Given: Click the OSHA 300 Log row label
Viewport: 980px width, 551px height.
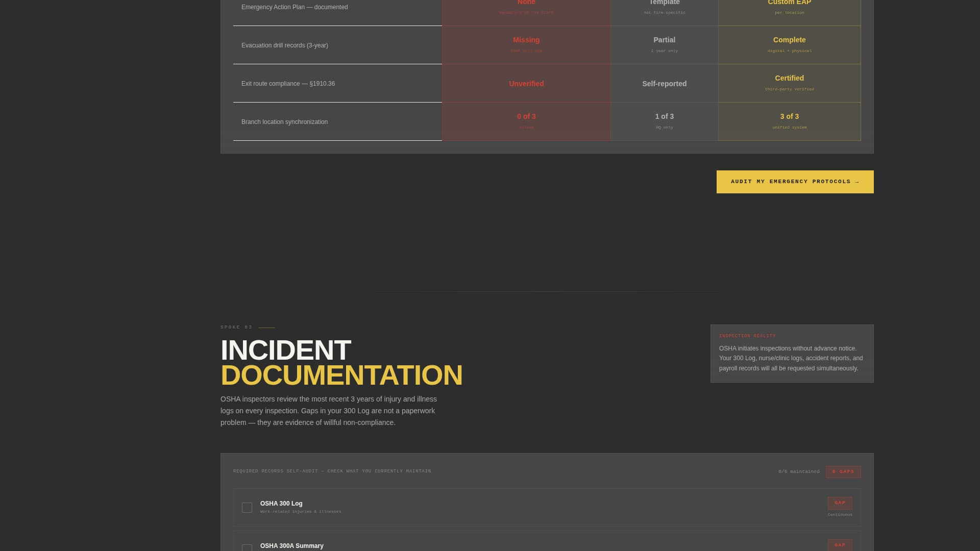Looking at the screenshot, I should (x=281, y=504).
